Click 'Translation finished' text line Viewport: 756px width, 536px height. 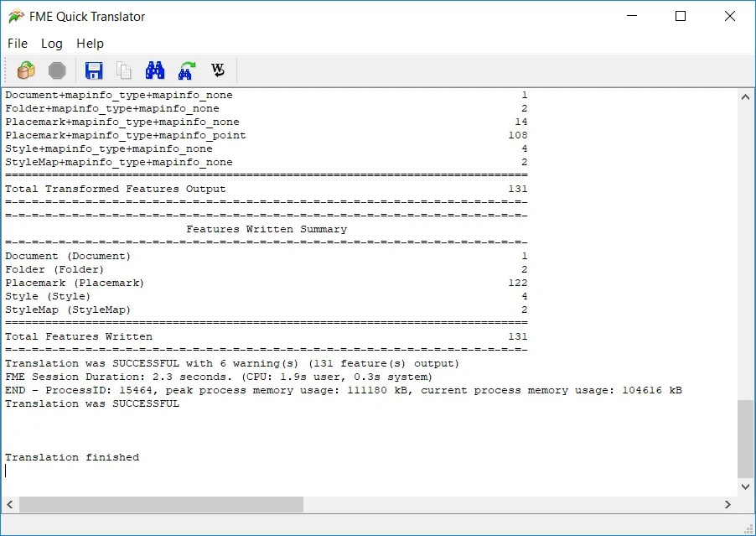click(72, 457)
